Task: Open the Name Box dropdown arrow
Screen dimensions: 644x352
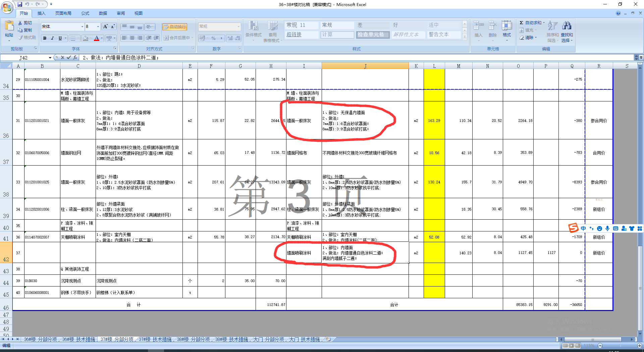Action: click(50, 58)
